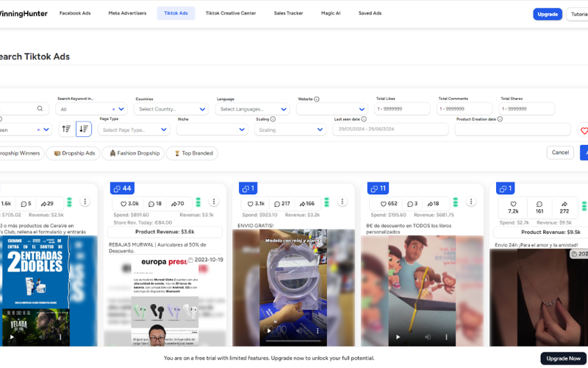
Task: Click the Scaling info icon
Action: click(273, 119)
